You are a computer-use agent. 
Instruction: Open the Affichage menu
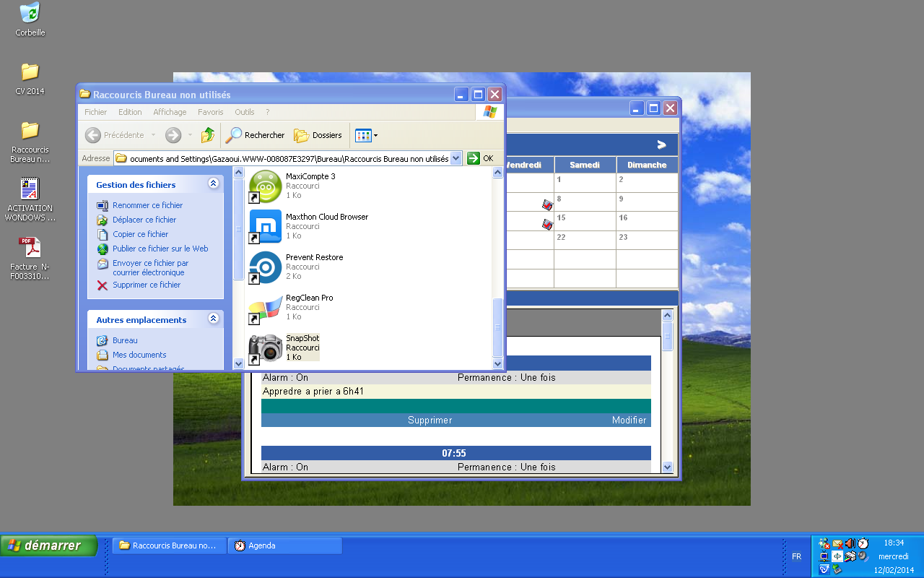tap(170, 112)
